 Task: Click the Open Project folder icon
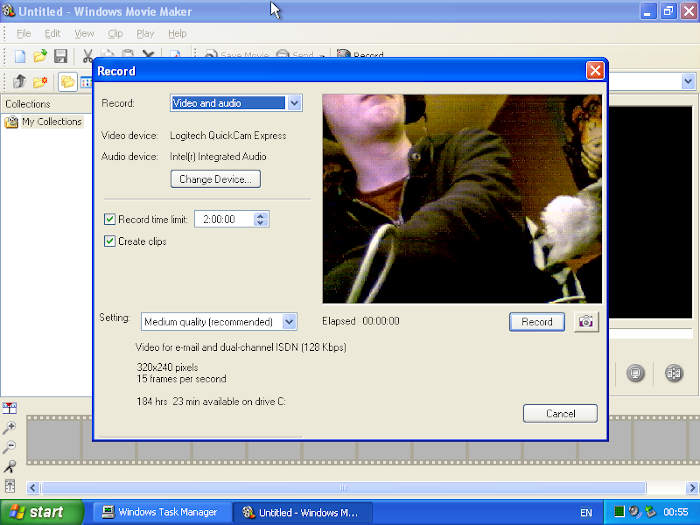[x=40, y=56]
